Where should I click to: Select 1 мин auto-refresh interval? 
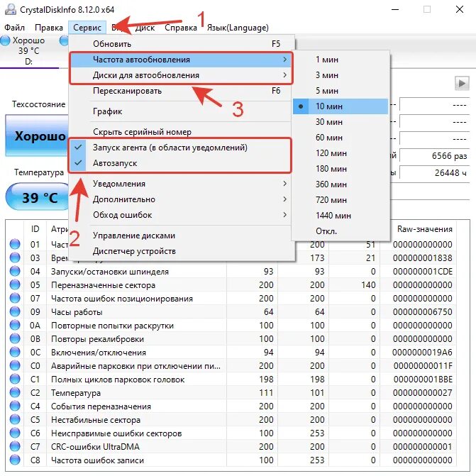pos(341,60)
